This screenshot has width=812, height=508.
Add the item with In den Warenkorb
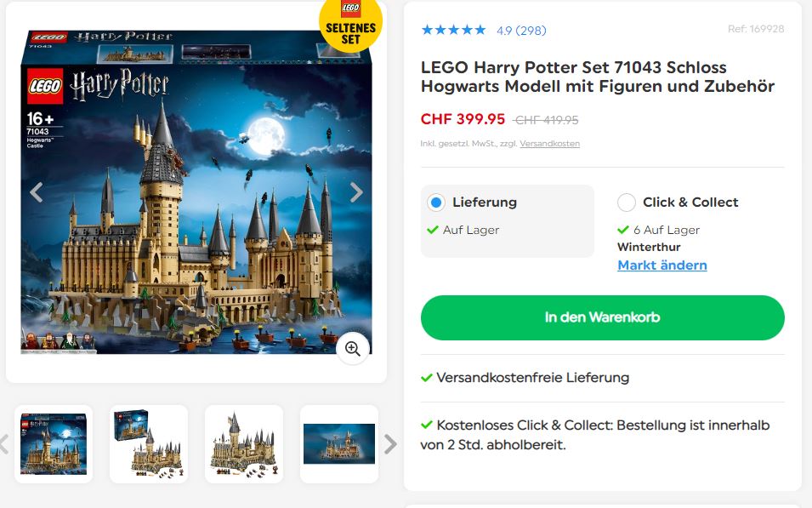[602, 317]
